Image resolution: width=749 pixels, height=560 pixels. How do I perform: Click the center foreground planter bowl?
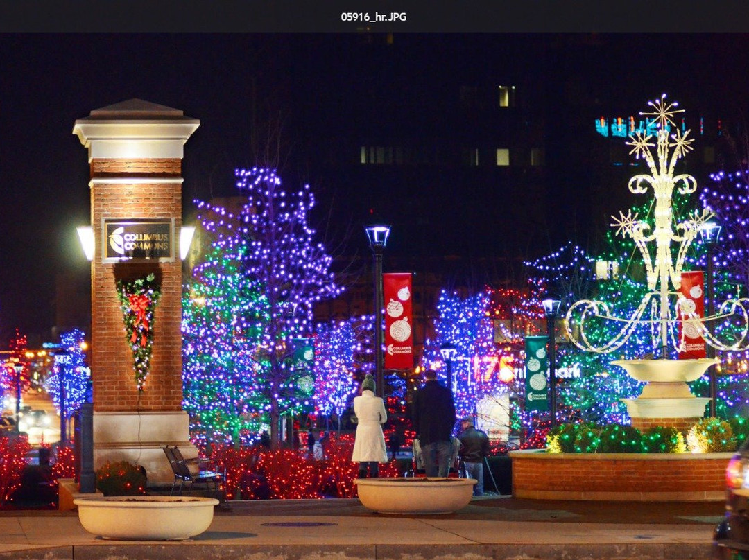[x=415, y=494]
